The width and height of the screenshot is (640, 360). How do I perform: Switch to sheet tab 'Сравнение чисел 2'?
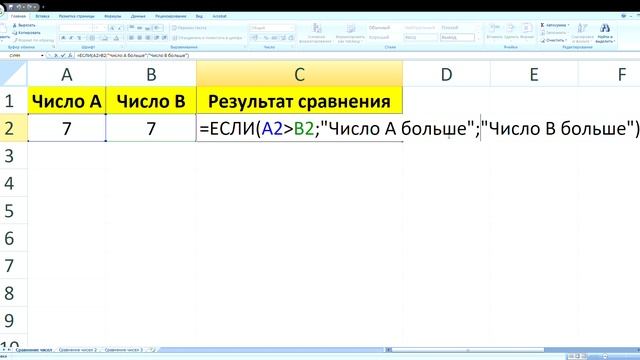coord(78,350)
